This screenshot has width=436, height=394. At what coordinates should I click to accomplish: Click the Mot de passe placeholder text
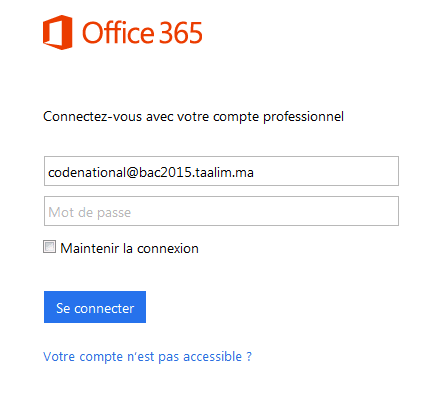90,212
